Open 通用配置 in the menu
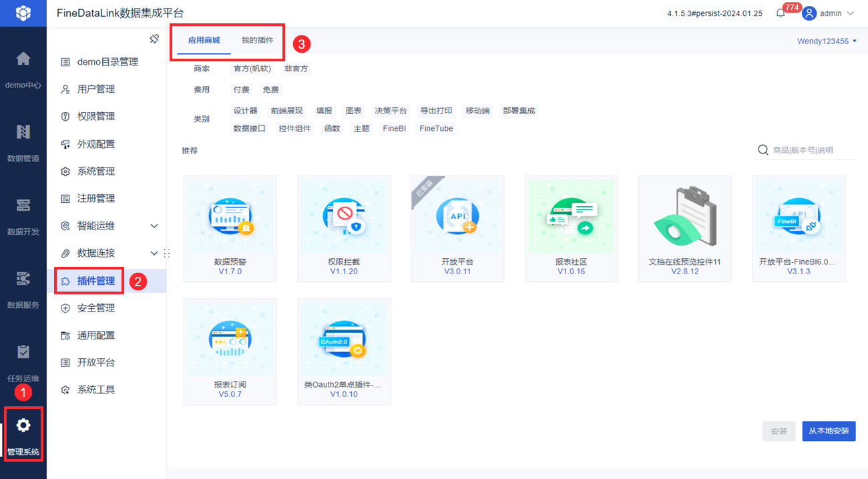Image resolution: width=868 pixels, height=479 pixels. [x=96, y=335]
